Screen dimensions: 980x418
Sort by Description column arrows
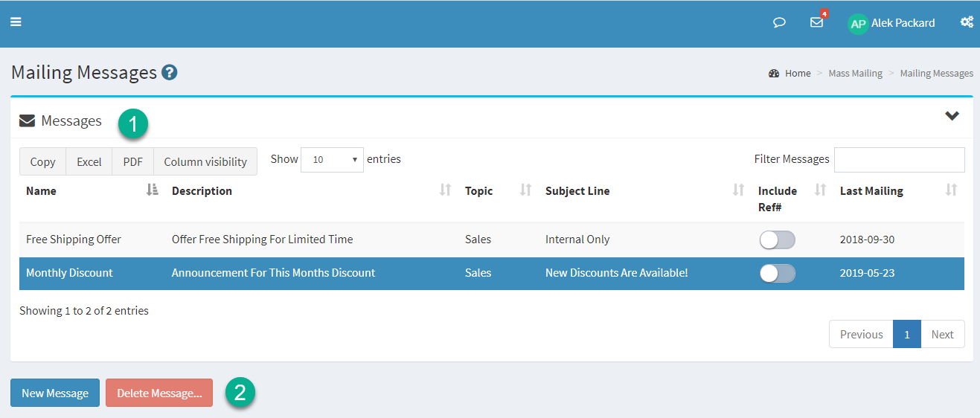click(446, 190)
